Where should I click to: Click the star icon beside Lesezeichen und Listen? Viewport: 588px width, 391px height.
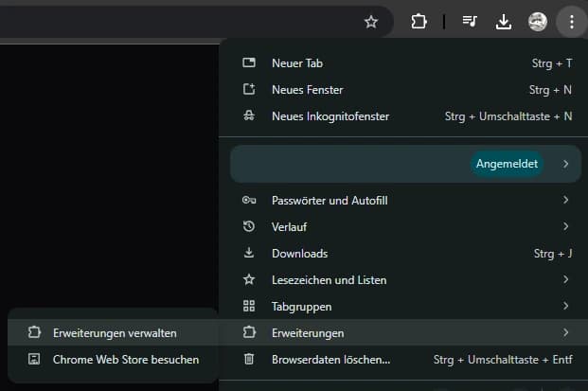pyautogui.click(x=249, y=279)
